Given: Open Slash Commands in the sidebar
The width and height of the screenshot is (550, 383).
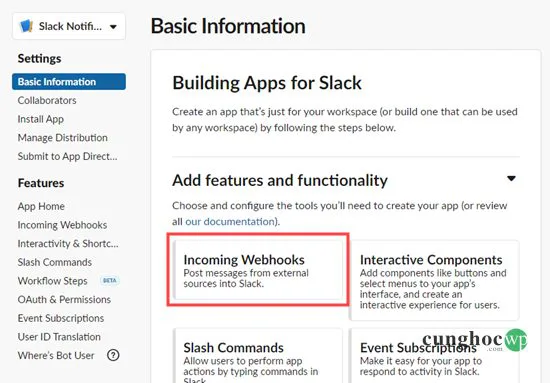Looking at the screenshot, I should [x=54, y=262].
